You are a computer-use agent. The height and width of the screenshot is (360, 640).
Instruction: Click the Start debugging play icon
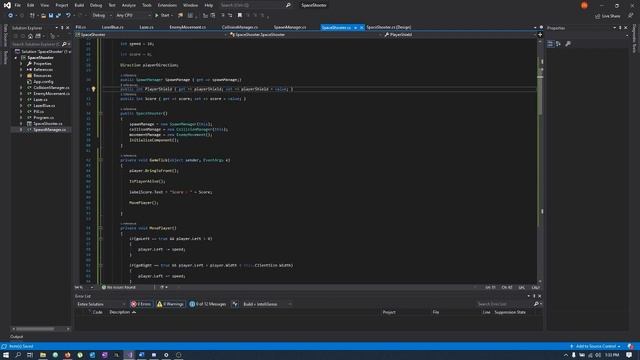(x=156, y=16)
